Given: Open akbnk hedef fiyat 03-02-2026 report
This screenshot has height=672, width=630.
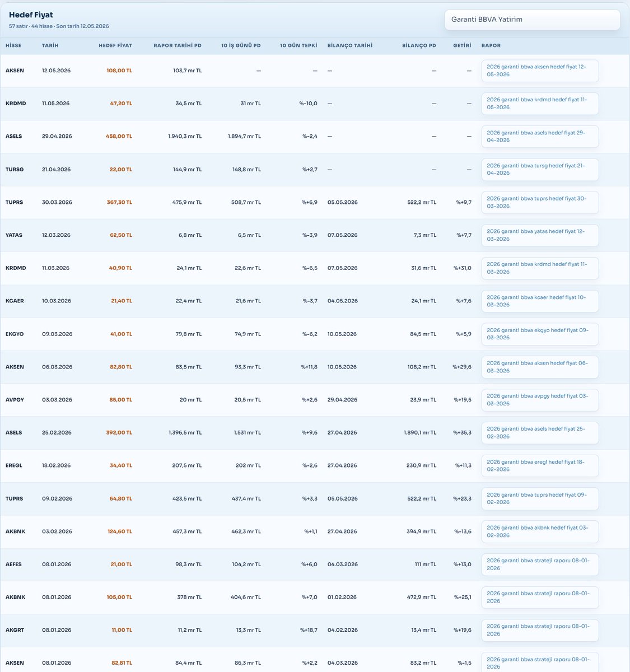Looking at the screenshot, I should [540, 531].
